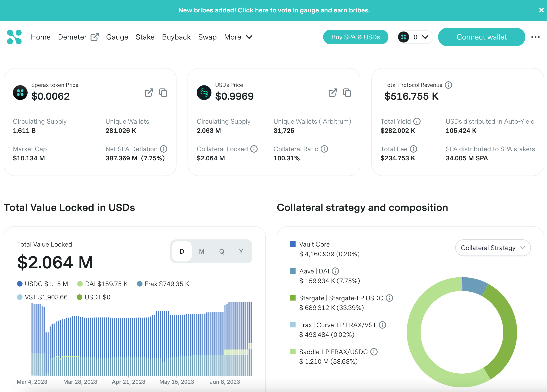The image size is (547, 392).
Task: Go to the Home page
Action: (40, 37)
